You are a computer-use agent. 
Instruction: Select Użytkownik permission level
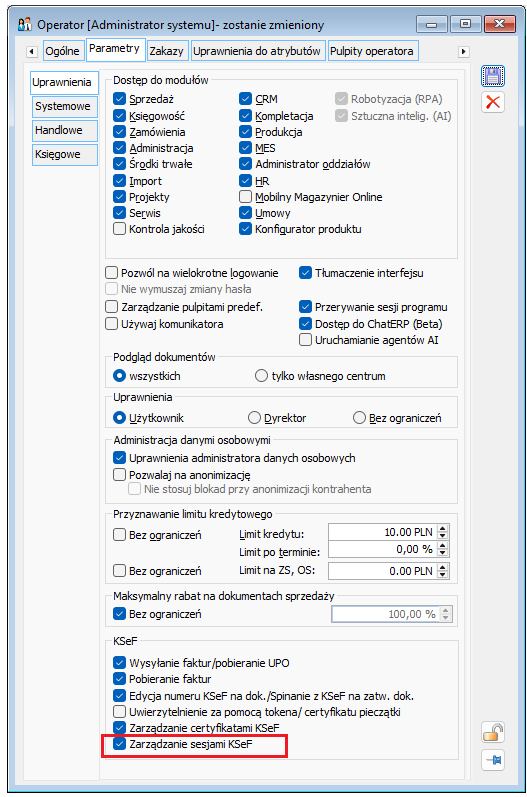point(119,418)
